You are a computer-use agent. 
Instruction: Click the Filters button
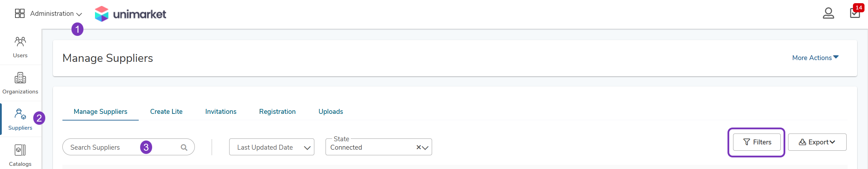coord(757,142)
